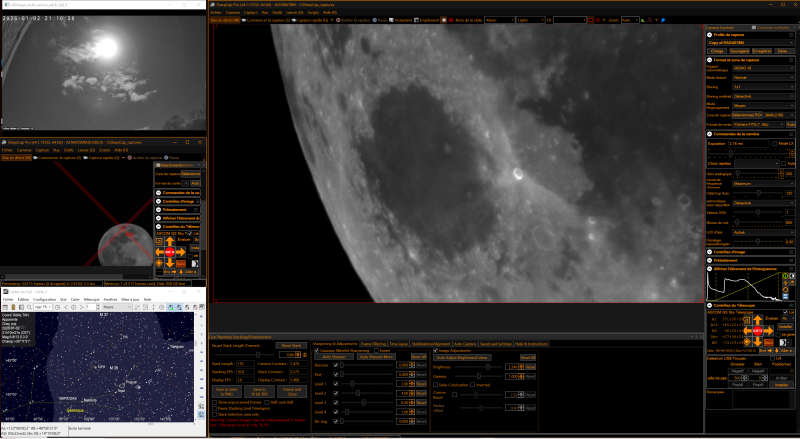Click the red stop button in main telescope controls
Viewport: 800px width, 439px height.
758,331
